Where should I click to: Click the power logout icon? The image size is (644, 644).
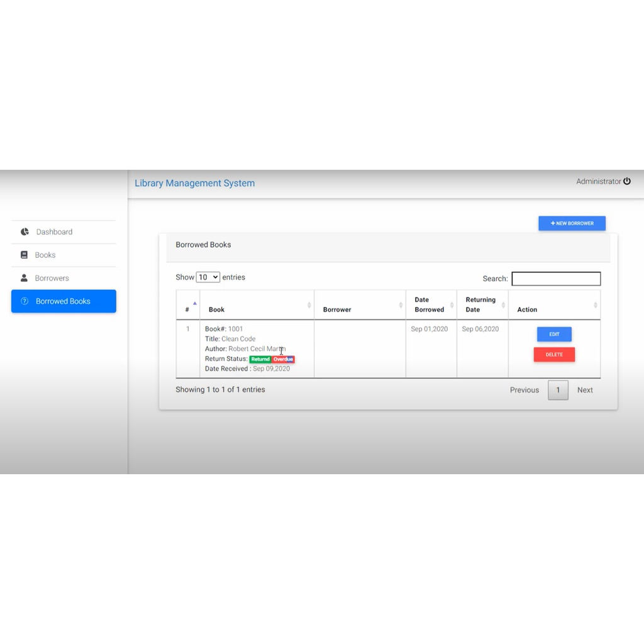tap(627, 181)
